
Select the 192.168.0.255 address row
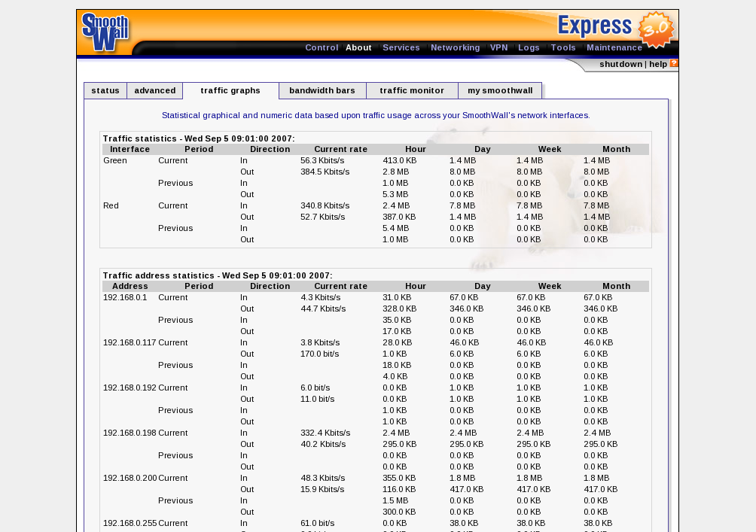pyautogui.click(x=130, y=523)
